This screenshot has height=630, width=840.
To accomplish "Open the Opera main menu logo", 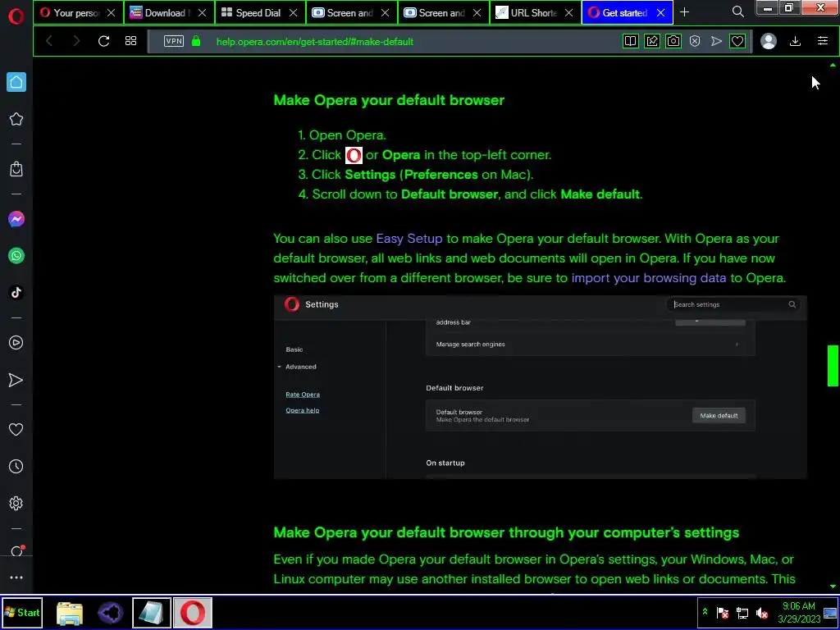I will (x=16, y=16).
